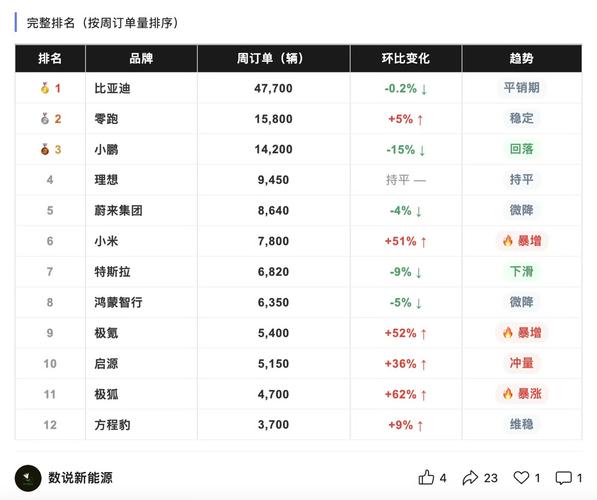The width and height of the screenshot is (597, 500).
Task: Click the thumbs-up like icon
Action: (426, 477)
